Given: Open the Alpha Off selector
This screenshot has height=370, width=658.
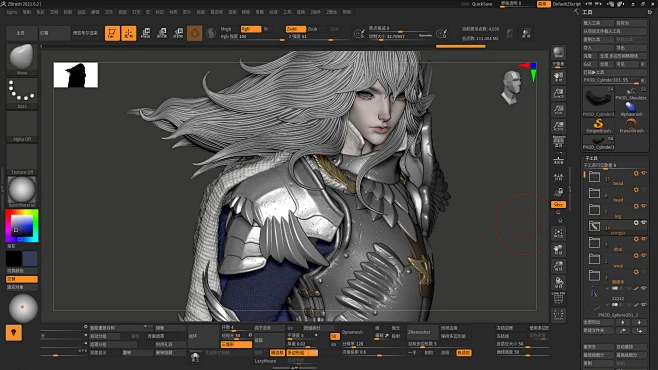Looking at the screenshot, I should [22, 126].
